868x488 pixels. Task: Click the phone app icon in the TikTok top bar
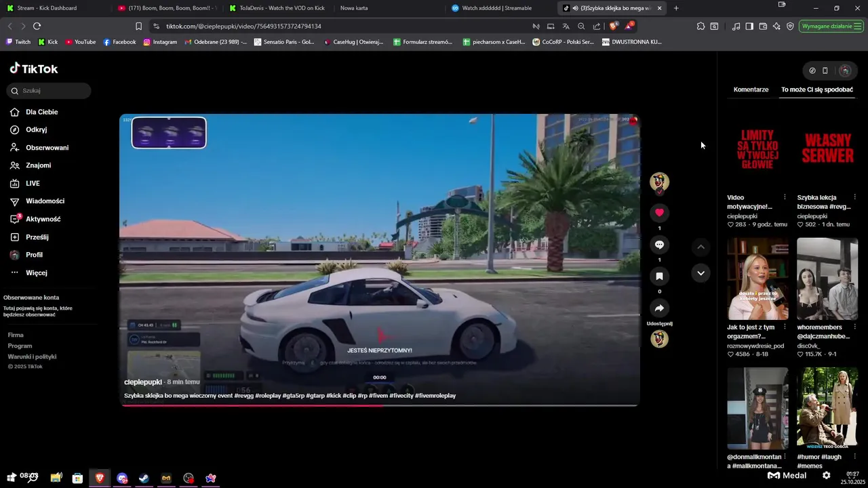(x=825, y=70)
